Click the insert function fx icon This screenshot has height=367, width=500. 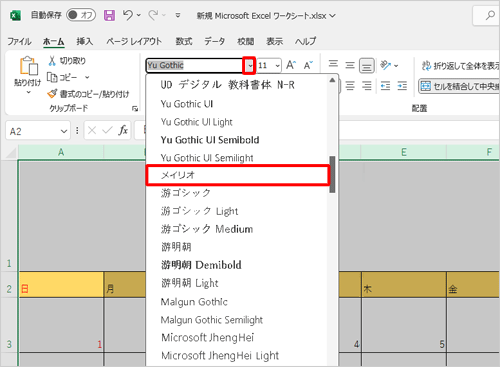(123, 130)
